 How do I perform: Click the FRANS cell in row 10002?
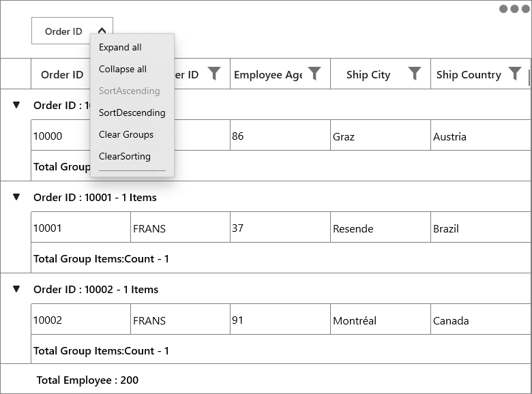pos(181,319)
